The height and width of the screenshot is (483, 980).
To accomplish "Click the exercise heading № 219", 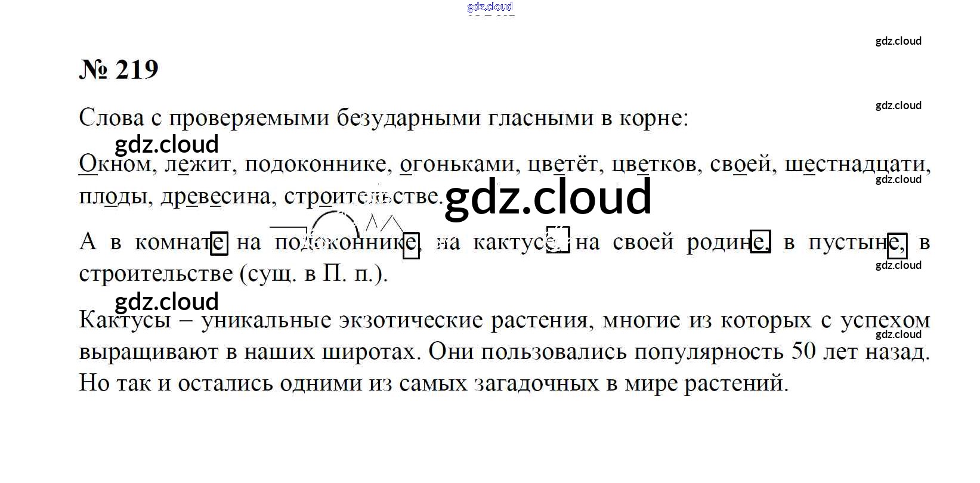I will (x=119, y=70).
